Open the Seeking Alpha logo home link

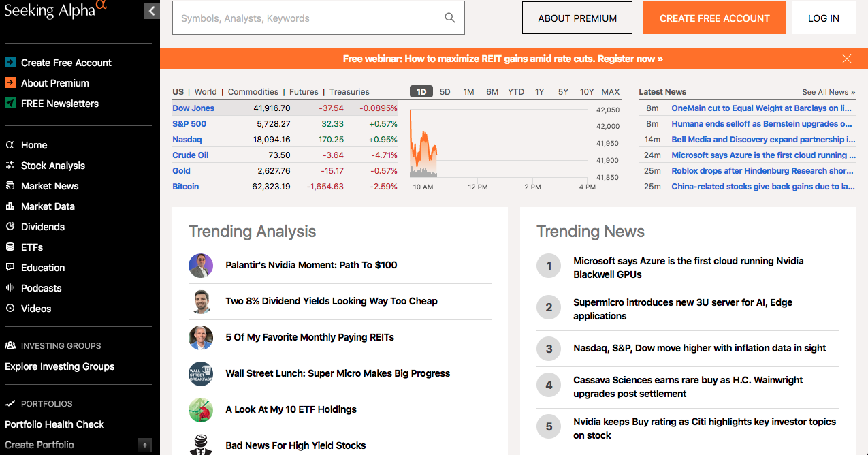(x=55, y=10)
